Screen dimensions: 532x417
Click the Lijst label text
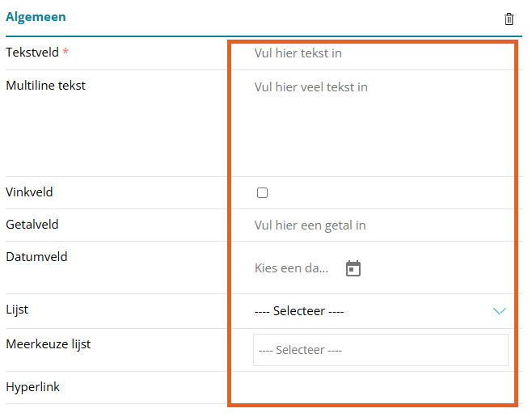click(17, 310)
